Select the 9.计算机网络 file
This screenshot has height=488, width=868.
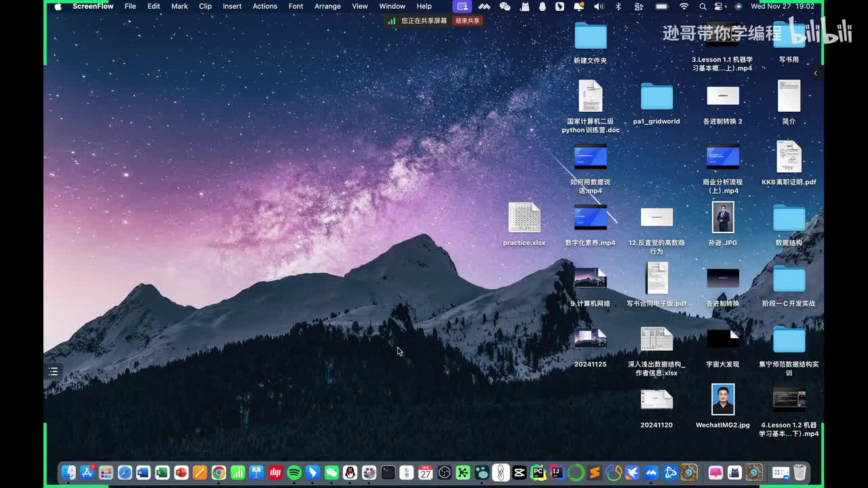click(591, 286)
